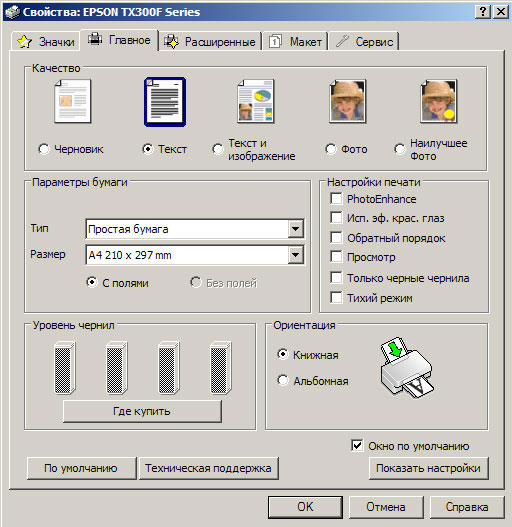The image size is (512, 527).
Task: Enable the PhotoEnhance checkbox
Action: 336,198
